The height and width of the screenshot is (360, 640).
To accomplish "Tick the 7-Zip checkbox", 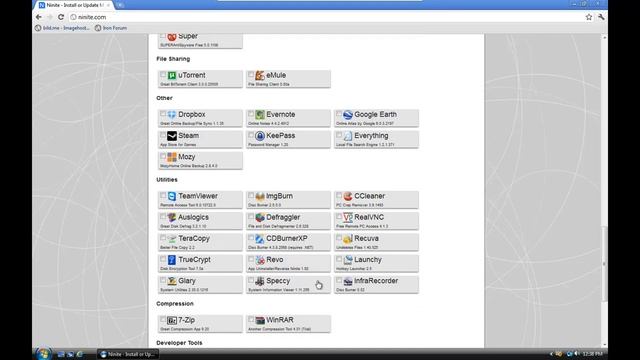I will pyautogui.click(x=163, y=319).
